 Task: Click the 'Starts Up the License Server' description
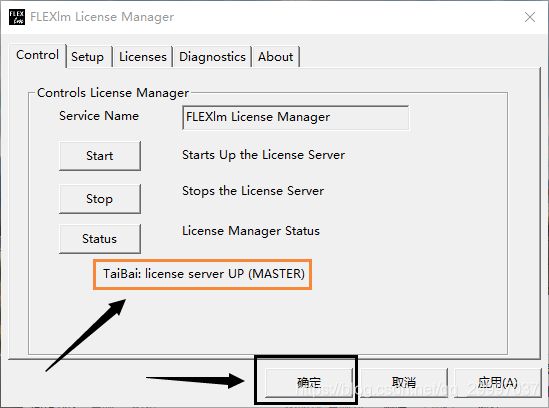263,155
